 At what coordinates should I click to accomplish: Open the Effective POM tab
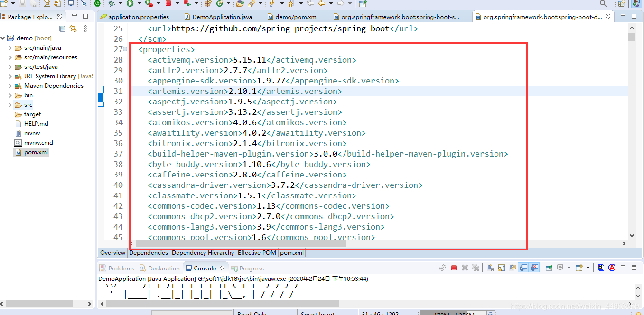[x=257, y=253]
